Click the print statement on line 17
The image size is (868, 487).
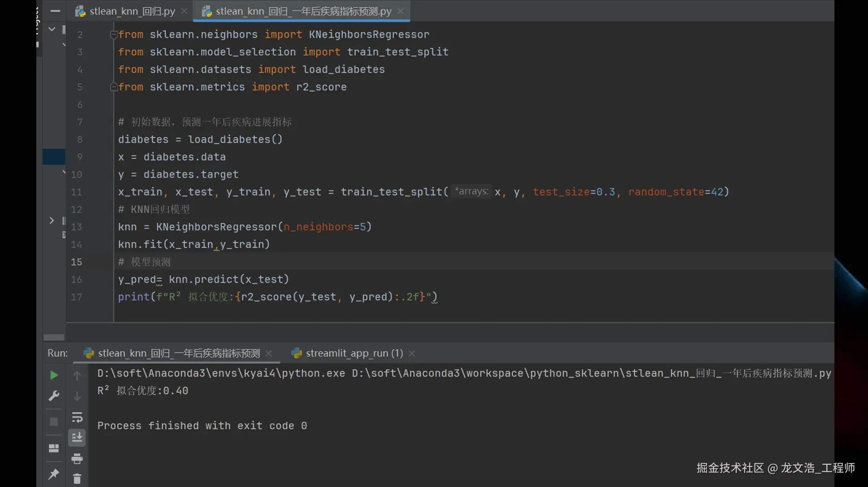[278, 297]
